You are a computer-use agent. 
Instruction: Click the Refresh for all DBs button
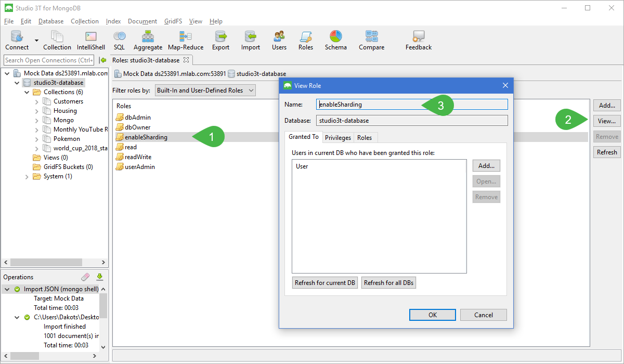(x=388, y=282)
